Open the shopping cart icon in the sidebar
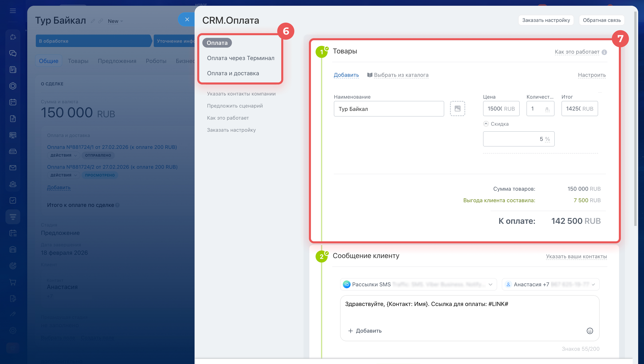Image resolution: width=644 pixels, height=364 pixels. tap(13, 282)
